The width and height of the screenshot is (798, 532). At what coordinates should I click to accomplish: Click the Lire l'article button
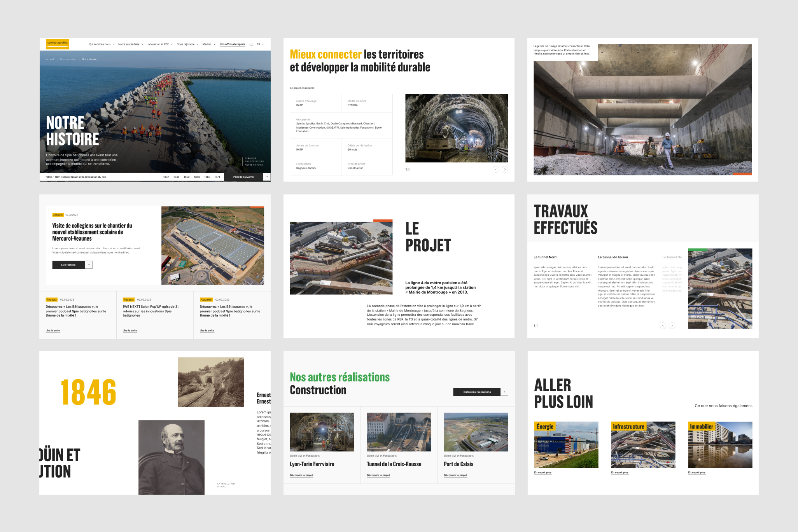pos(68,265)
